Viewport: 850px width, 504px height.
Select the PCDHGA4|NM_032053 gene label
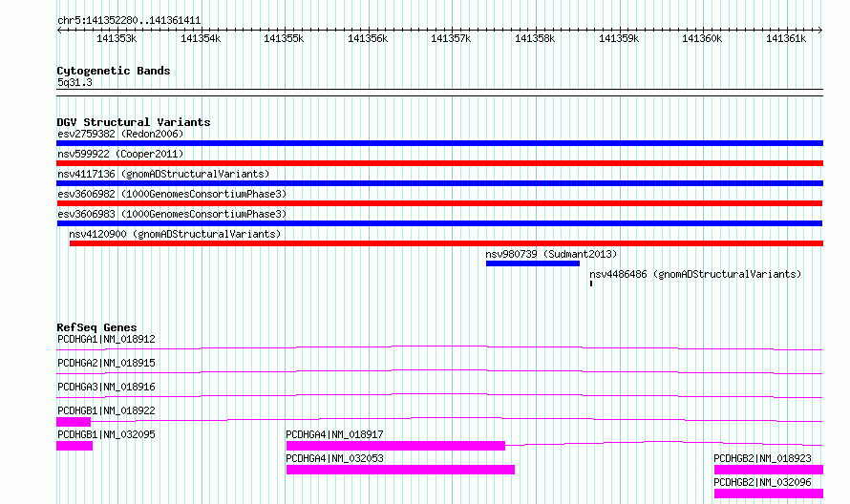[x=334, y=458]
